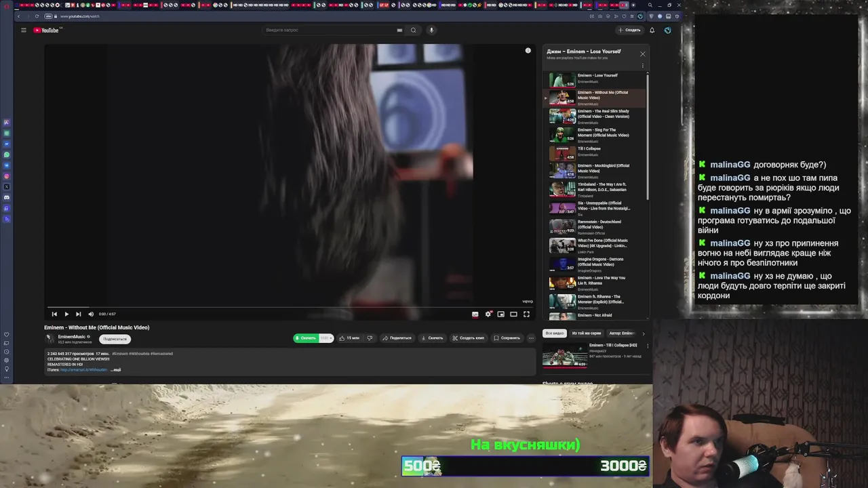Open the on-screen keyboard icon in search box

click(x=399, y=30)
